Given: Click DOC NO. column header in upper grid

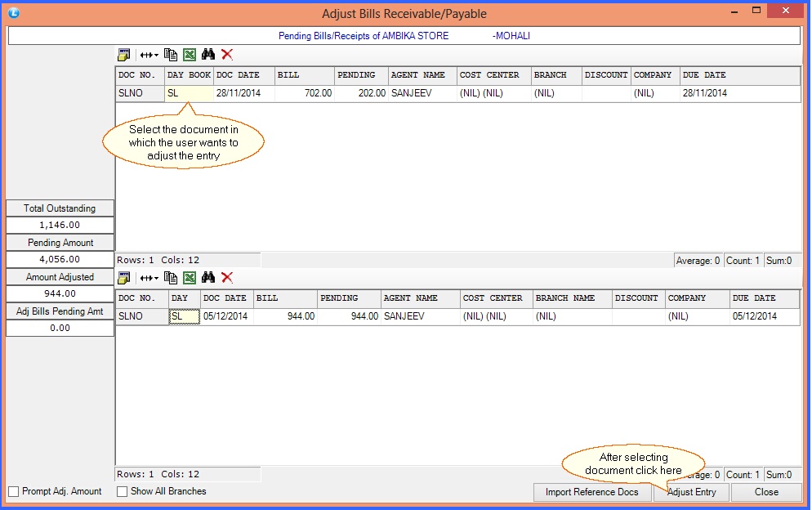Looking at the screenshot, I should tap(140, 75).
